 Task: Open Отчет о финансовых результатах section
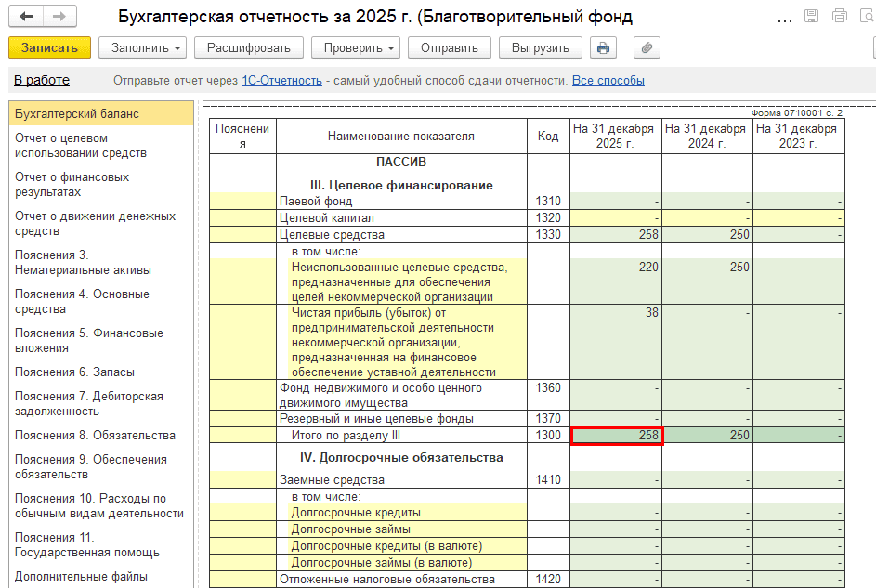[x=72, y=185]
